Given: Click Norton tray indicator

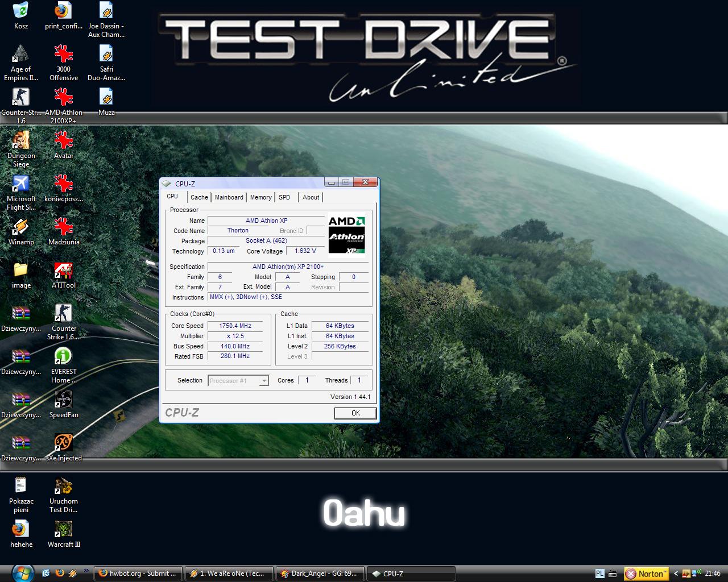Looking at the screenshot, I should pyautogui.click(x=647, y=573).
